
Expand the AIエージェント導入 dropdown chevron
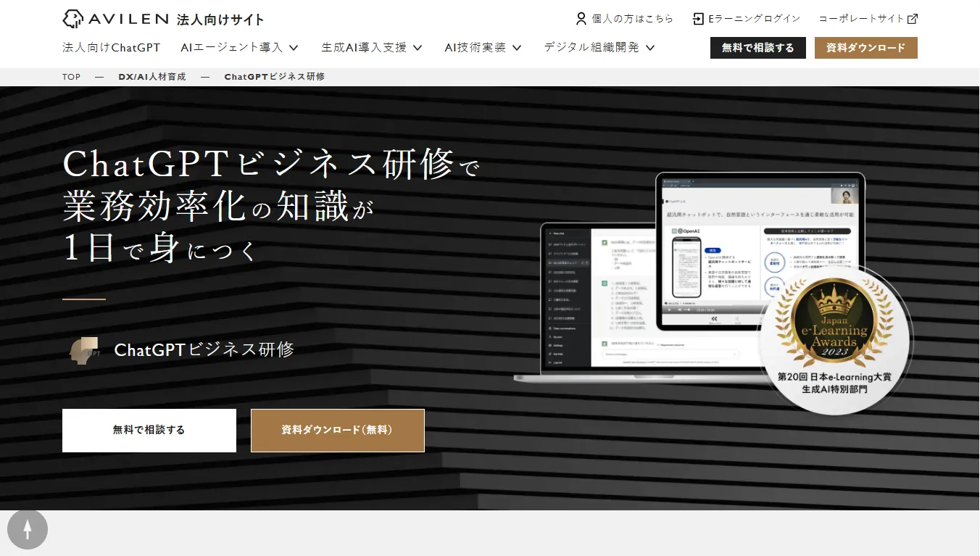click(294, 48)
